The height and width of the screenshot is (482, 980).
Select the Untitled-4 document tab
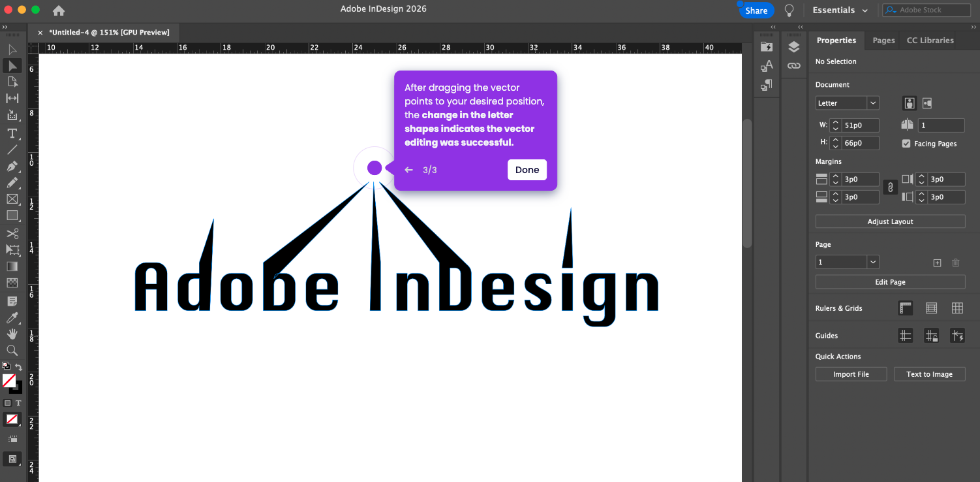[109, 32]
